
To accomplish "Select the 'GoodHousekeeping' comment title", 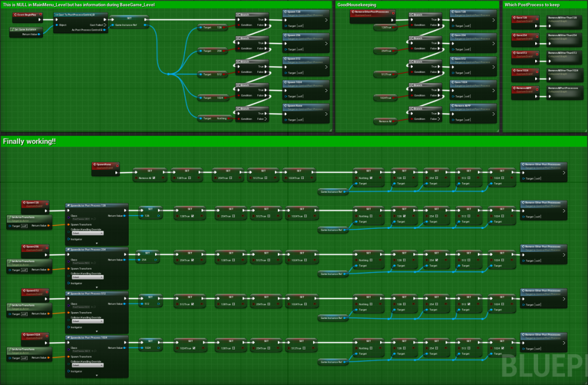I will (357, 5).
